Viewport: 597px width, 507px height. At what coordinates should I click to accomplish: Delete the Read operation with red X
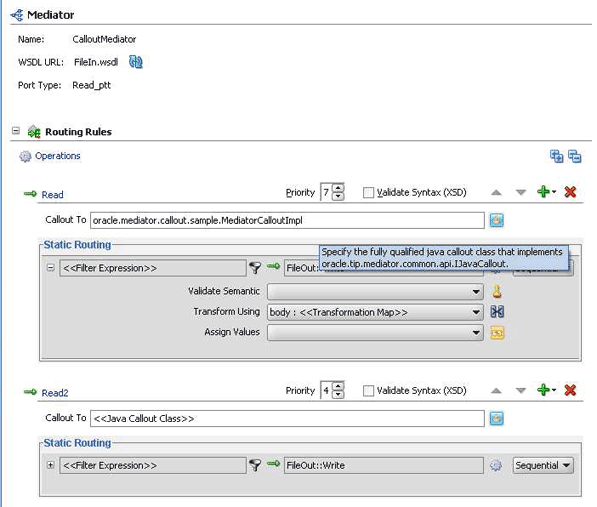pyautogui.click(x=570, y=192)
